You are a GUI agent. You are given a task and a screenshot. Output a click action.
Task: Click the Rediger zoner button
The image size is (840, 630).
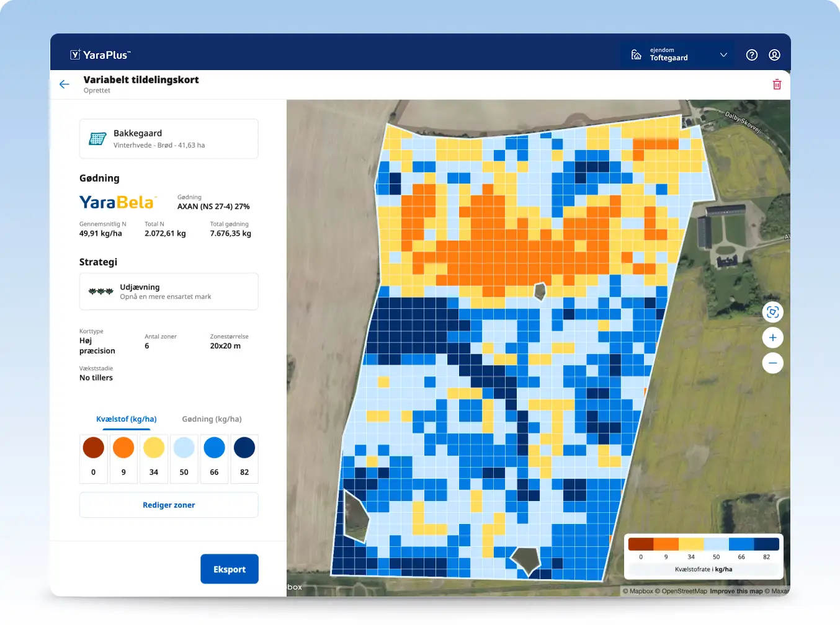pyautogui.click(x=169, y=505)
